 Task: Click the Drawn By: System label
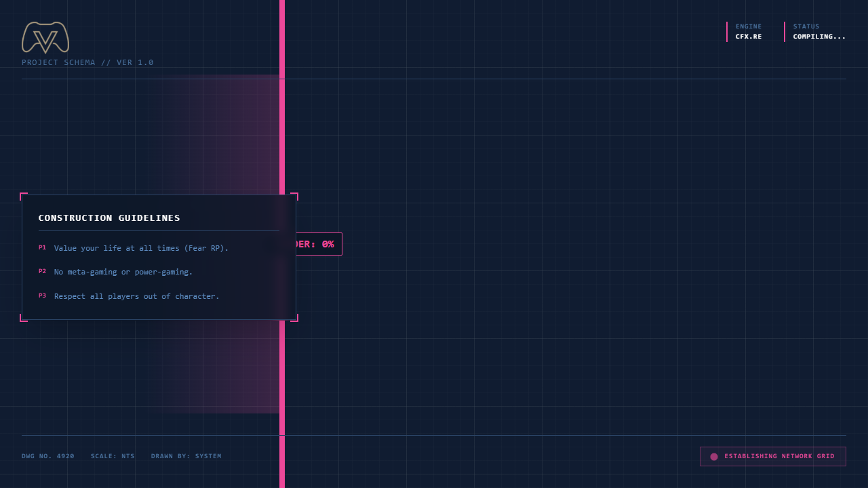(x=186, y=456)
